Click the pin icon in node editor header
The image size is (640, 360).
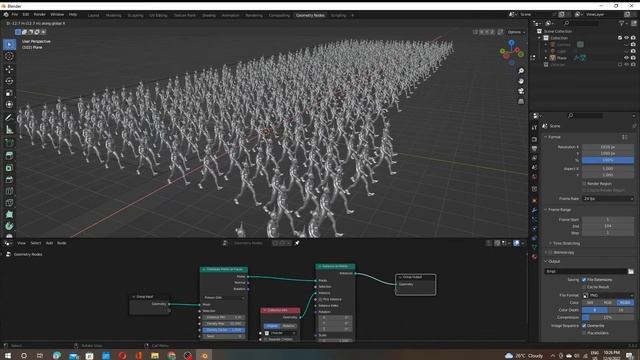click(297, 243)
